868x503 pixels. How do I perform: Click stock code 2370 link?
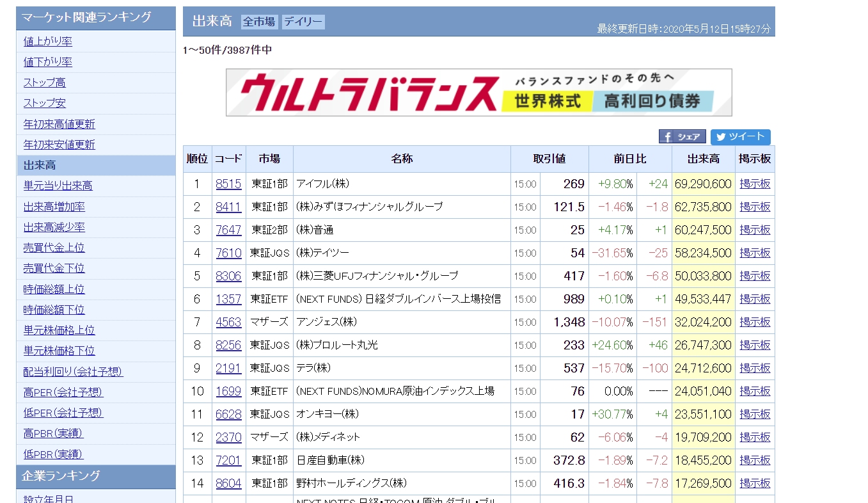[228, 437]
